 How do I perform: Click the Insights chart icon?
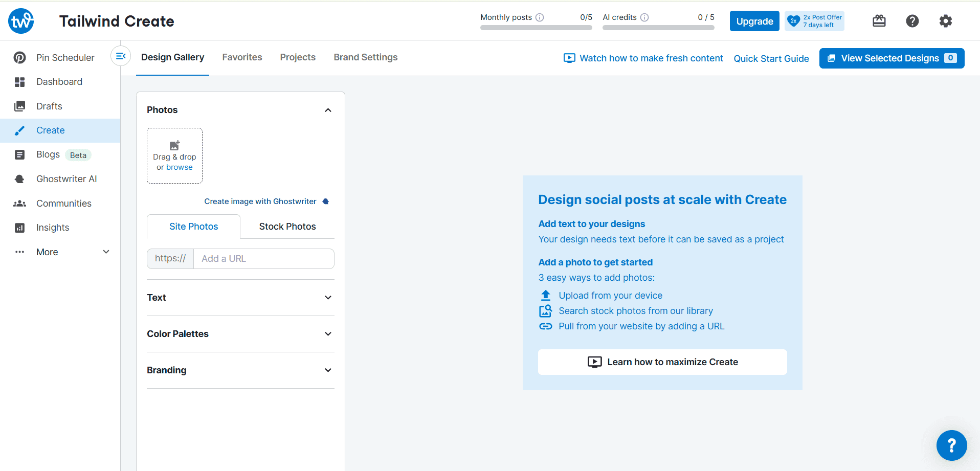click(19, 228)
